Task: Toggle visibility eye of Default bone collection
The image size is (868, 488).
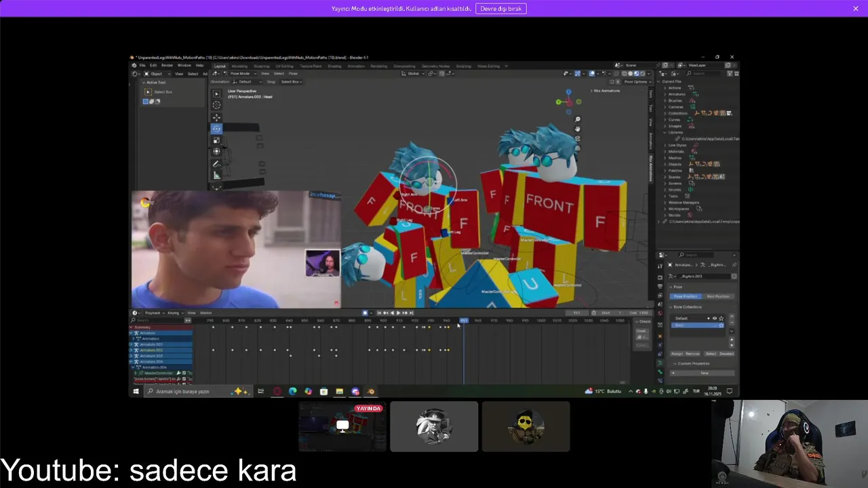Action: [x=714, y=318]
